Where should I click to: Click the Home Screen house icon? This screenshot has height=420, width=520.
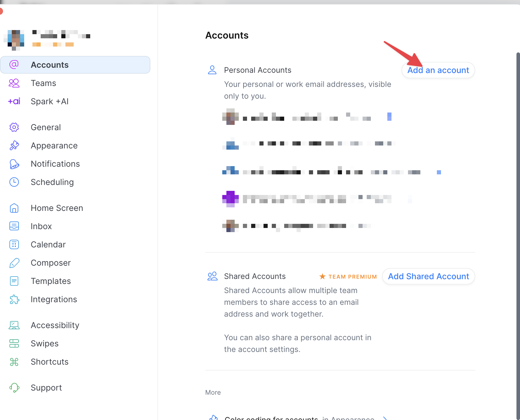[x=14, y=208]
